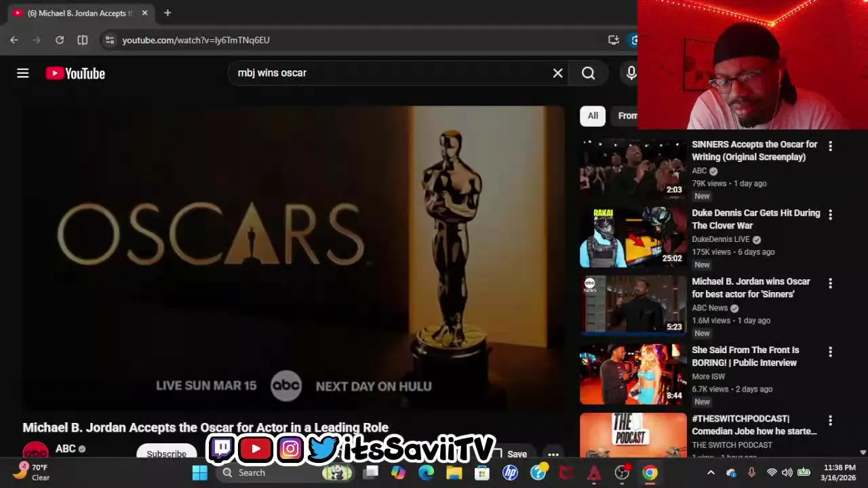
Task: Click the microphone tray icon
Action: [x=751, y=472]
